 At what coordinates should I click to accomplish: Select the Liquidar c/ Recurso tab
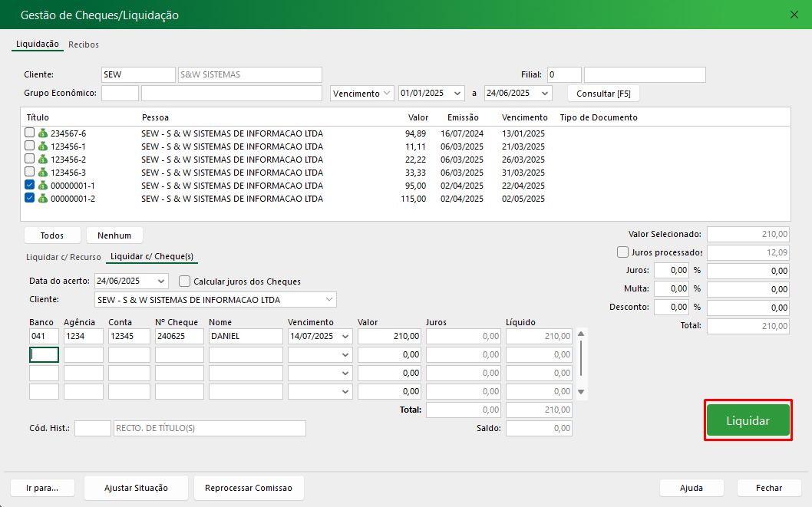pyautogui.click(x=63, y=257)
